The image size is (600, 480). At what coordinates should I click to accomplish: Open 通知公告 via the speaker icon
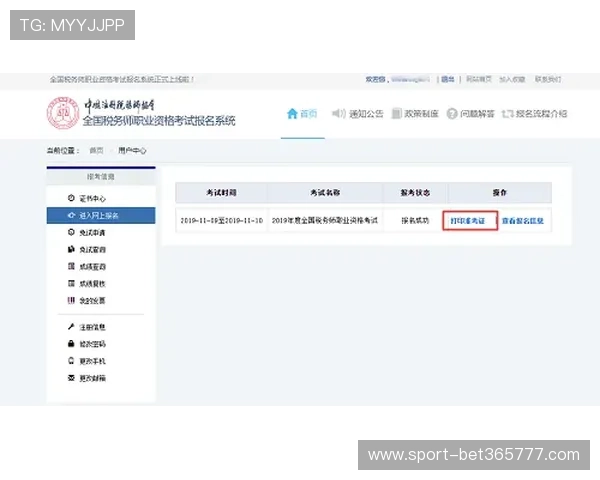[x=339, y=114]
